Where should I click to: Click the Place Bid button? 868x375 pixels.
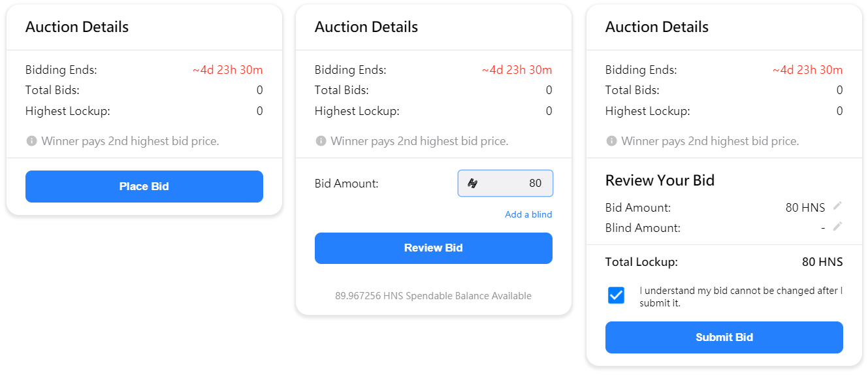[144, 187]
